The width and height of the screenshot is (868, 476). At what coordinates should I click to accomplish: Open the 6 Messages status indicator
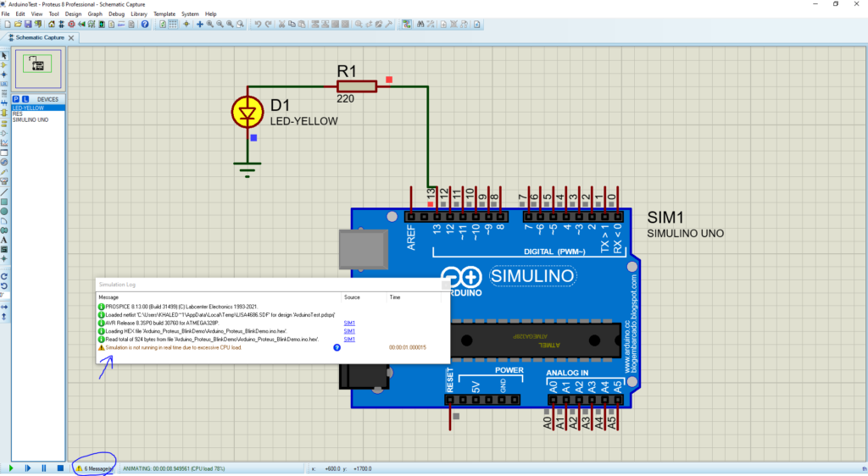[95, 468]
